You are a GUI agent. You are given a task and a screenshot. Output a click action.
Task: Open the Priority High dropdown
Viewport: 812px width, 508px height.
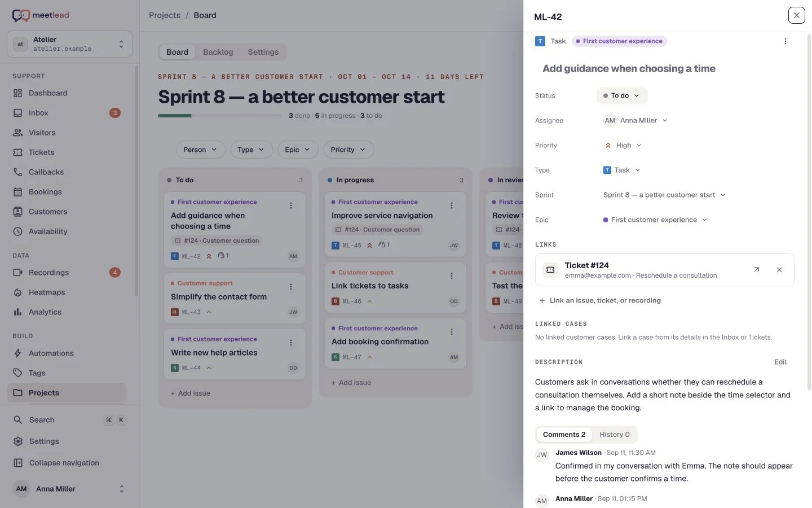click(623, 146)
